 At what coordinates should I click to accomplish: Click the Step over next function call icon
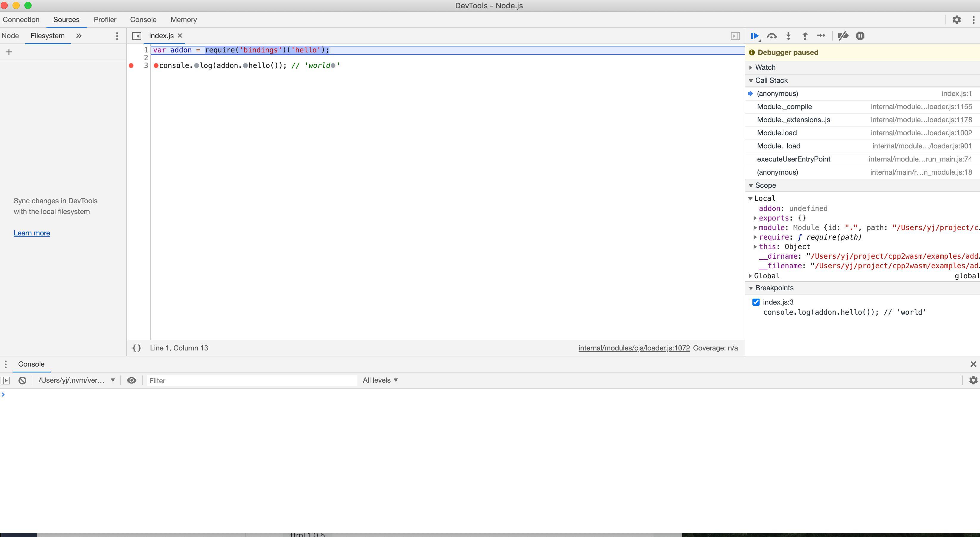pyautogui.click(x=771, y=36)
